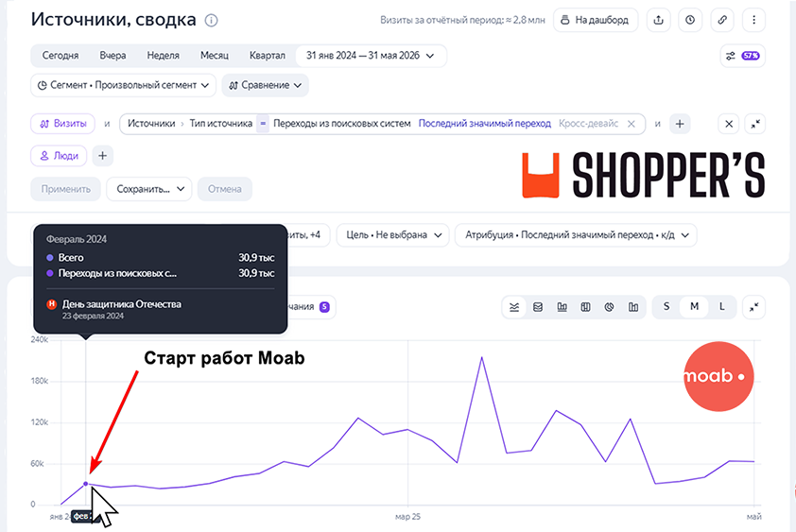The height and width of the screenshot is (532, 796).
Task: Click the Отмена button
Action: (224, 189)
